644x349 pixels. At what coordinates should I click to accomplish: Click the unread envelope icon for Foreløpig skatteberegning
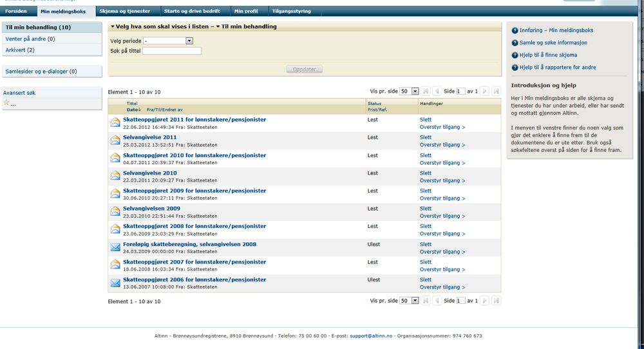click(x=115, y=247)
